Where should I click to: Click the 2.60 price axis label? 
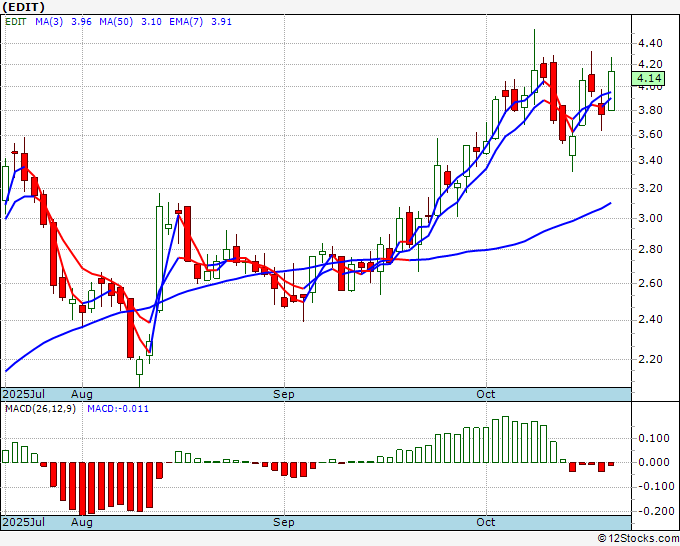tap(650, 283)
